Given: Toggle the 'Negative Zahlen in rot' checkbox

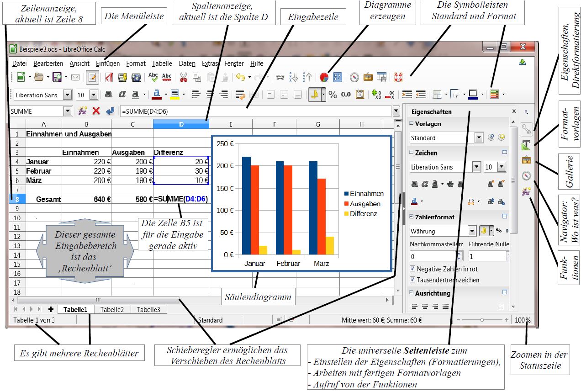Looking at the screenshot, I should 413,269.
